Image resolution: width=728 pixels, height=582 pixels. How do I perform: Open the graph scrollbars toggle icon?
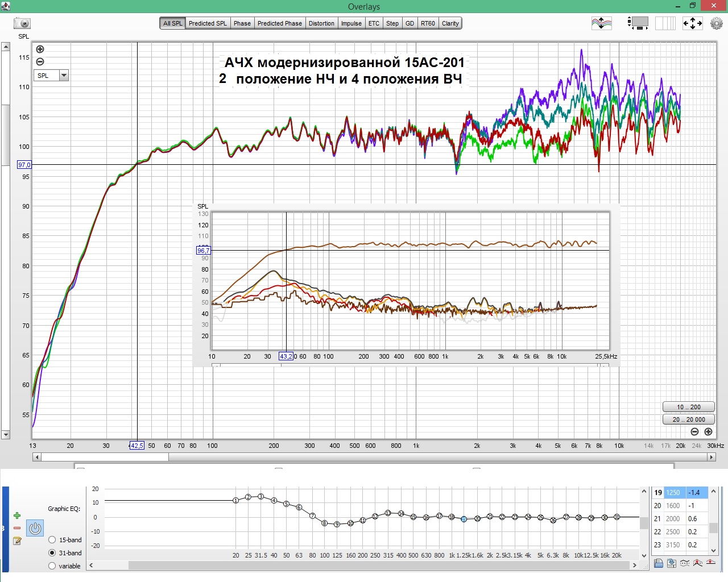638,23
